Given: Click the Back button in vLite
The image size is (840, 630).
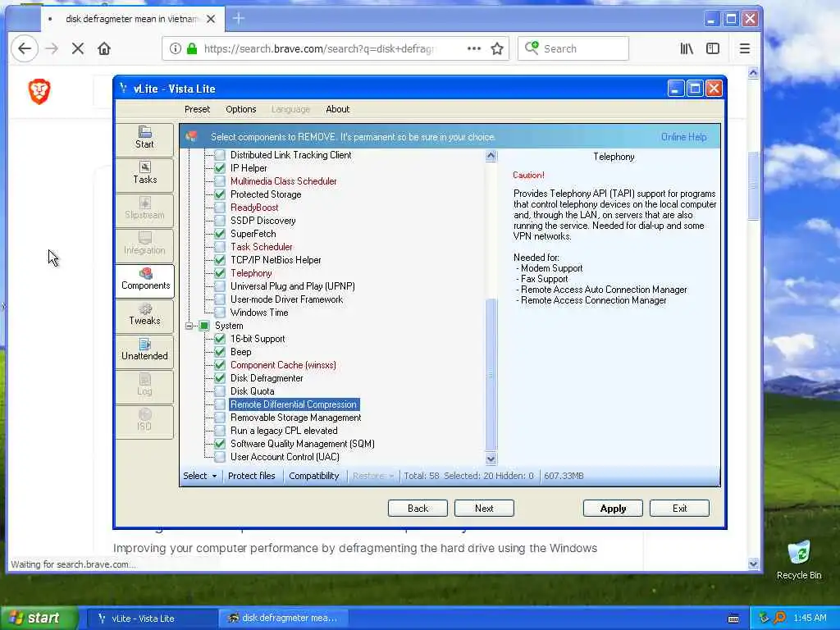Looking at the screenshot, I should click(418, 509).
